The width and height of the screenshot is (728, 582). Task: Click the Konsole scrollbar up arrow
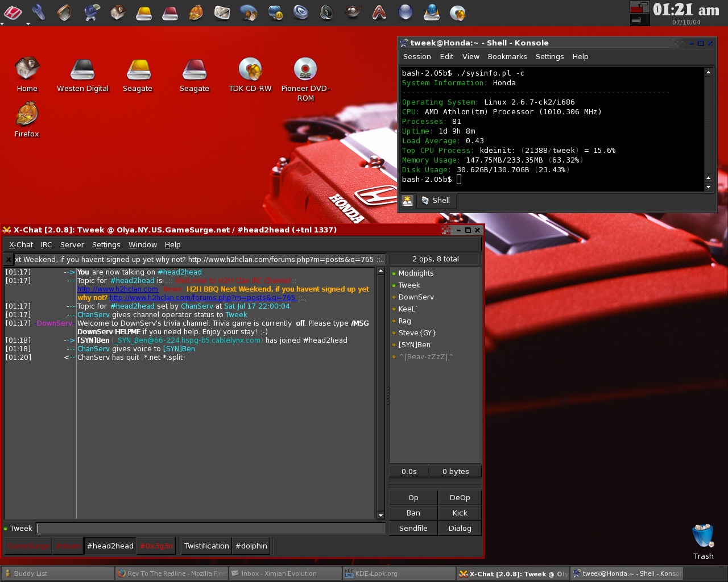pos(708,73)
